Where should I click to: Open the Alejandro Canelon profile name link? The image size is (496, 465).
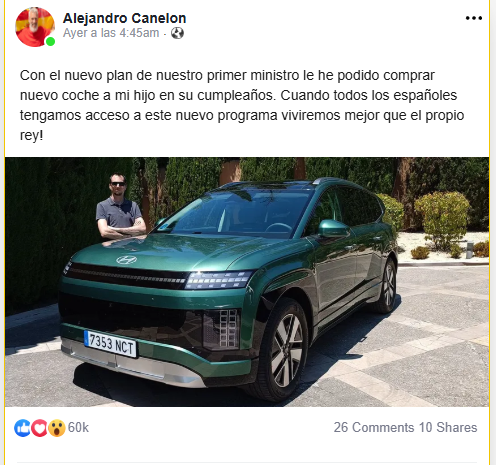[124, 18]
